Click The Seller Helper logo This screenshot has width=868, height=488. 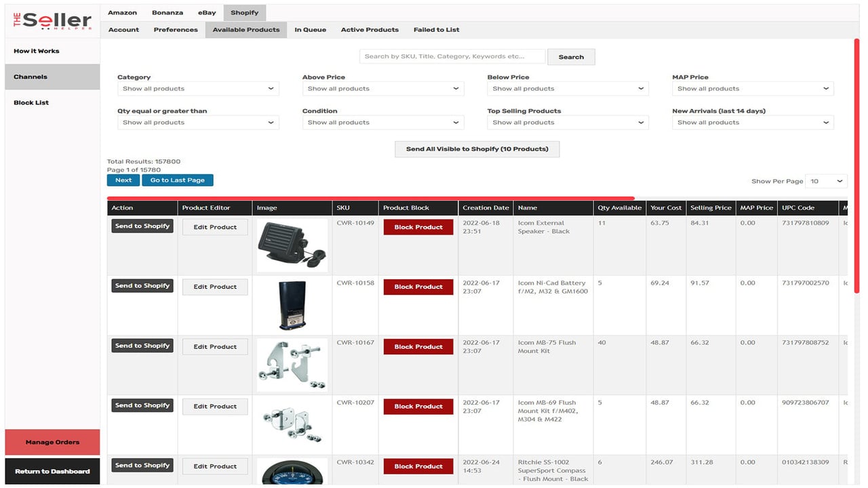click(x=52, y=20)
